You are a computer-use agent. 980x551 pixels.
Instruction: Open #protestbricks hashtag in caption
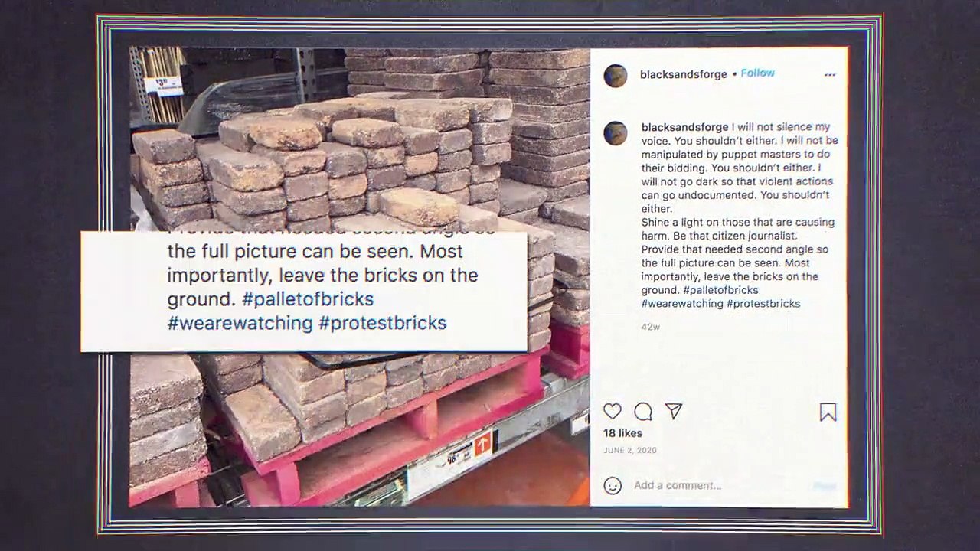763,304
